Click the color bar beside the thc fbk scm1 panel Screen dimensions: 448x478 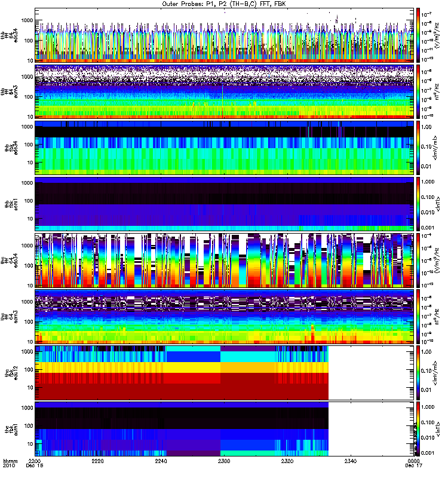[x=418, y=428]
